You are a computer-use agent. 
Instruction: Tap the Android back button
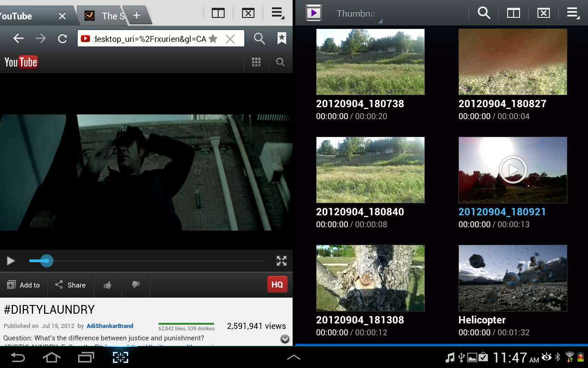pos(18,357)
